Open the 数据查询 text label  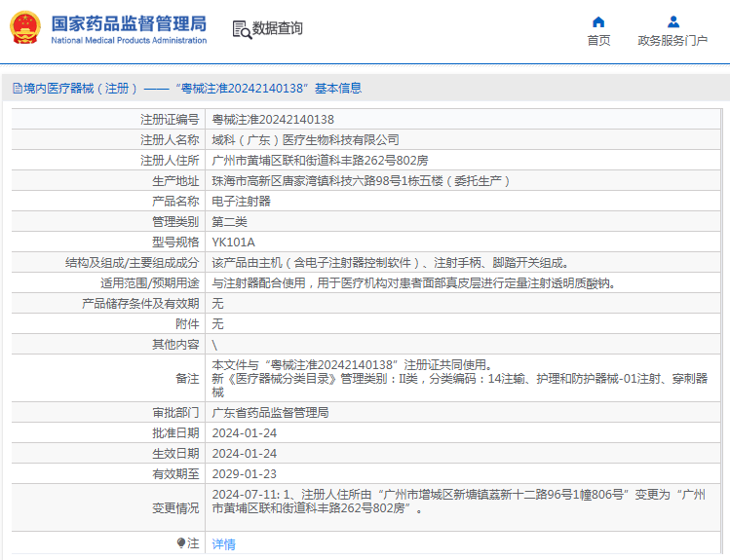[278, 29]
